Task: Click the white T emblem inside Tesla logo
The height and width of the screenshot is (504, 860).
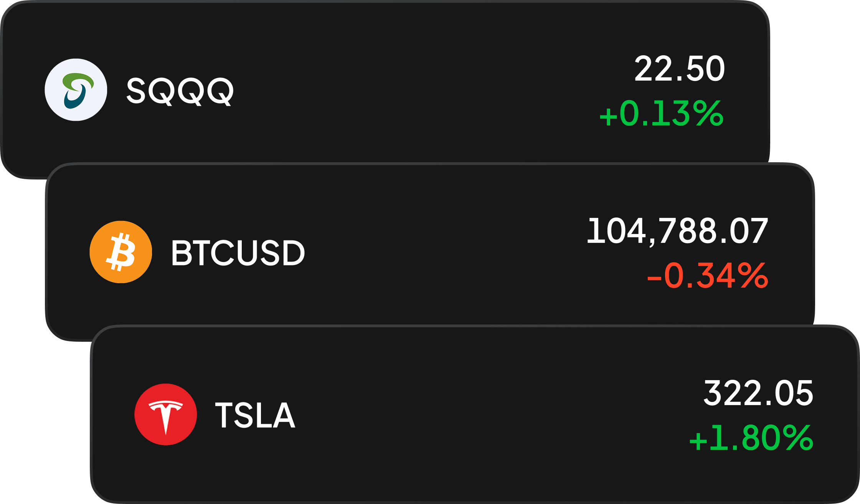Action: (166, 415)
